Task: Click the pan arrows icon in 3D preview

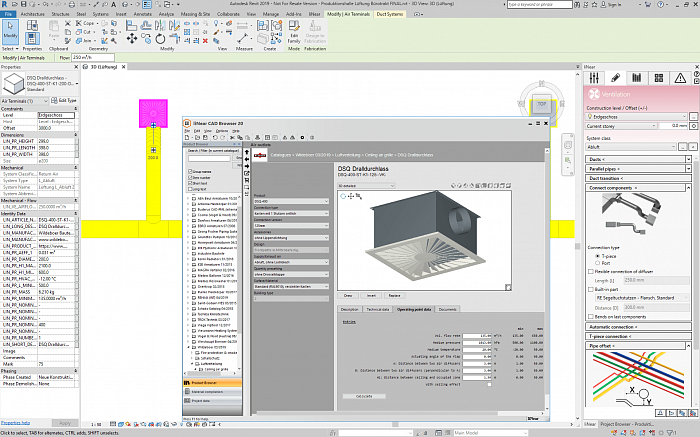Action: [351, 196]
